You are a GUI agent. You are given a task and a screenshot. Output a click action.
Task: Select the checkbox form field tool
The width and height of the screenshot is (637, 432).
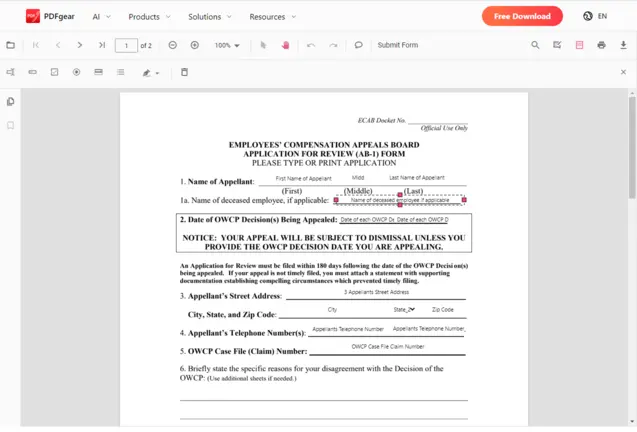click(x=54, y=72)
